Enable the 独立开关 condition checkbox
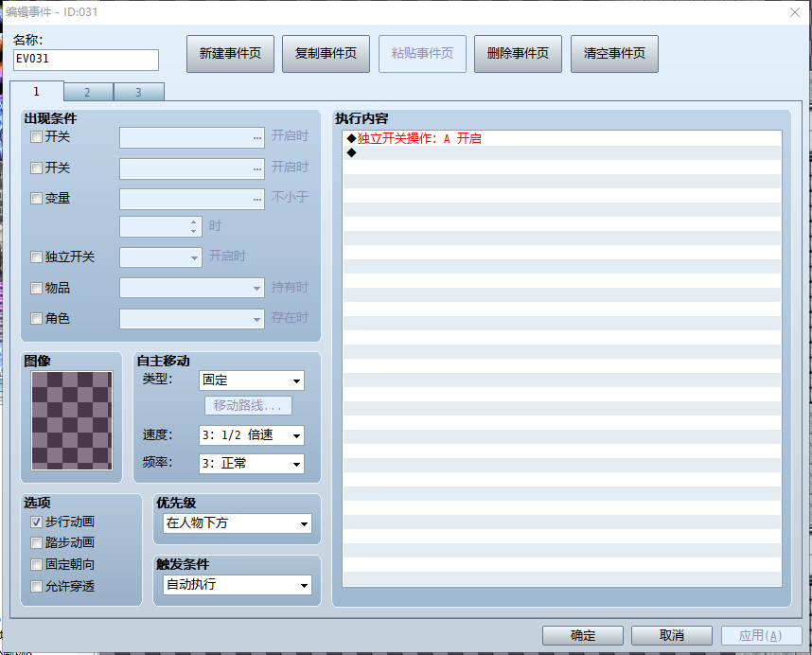This screenshot has width=812, height=655. coord(36,257)
